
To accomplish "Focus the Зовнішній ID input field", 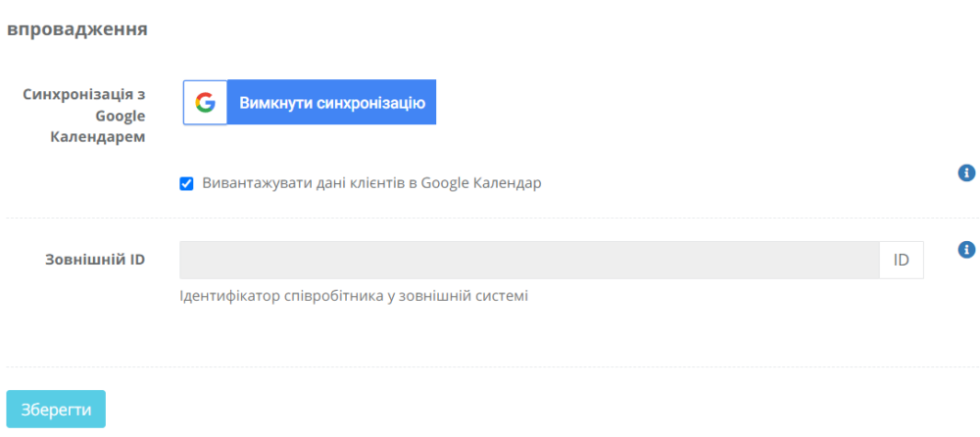I will coord(529,260).
